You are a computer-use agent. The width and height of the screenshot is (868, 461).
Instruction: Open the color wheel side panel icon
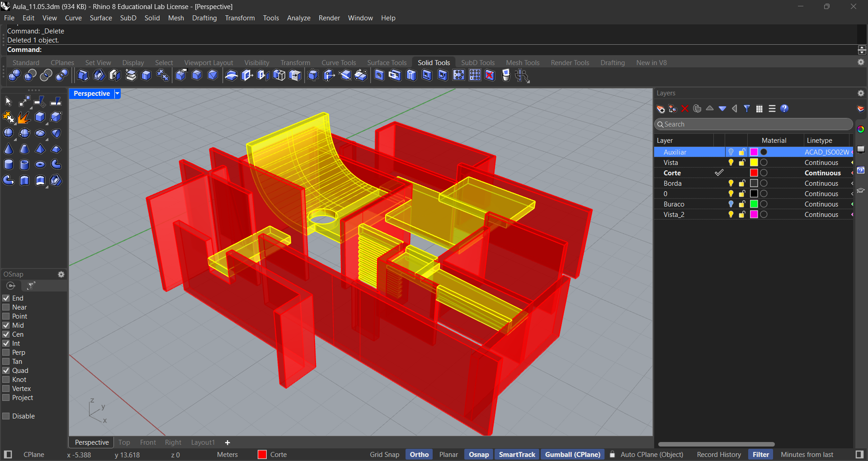[861, 129]
